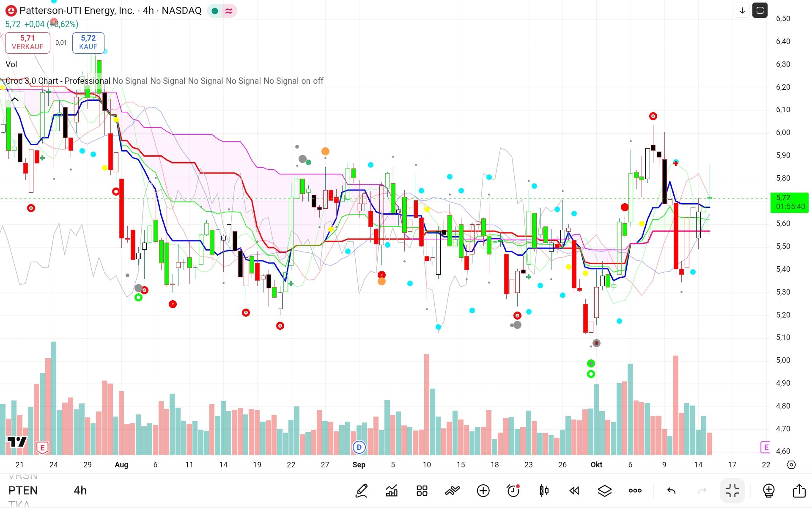Open candlestick style icon
The width and height of the screenshot is (812, 508).
tap(544, 491)
